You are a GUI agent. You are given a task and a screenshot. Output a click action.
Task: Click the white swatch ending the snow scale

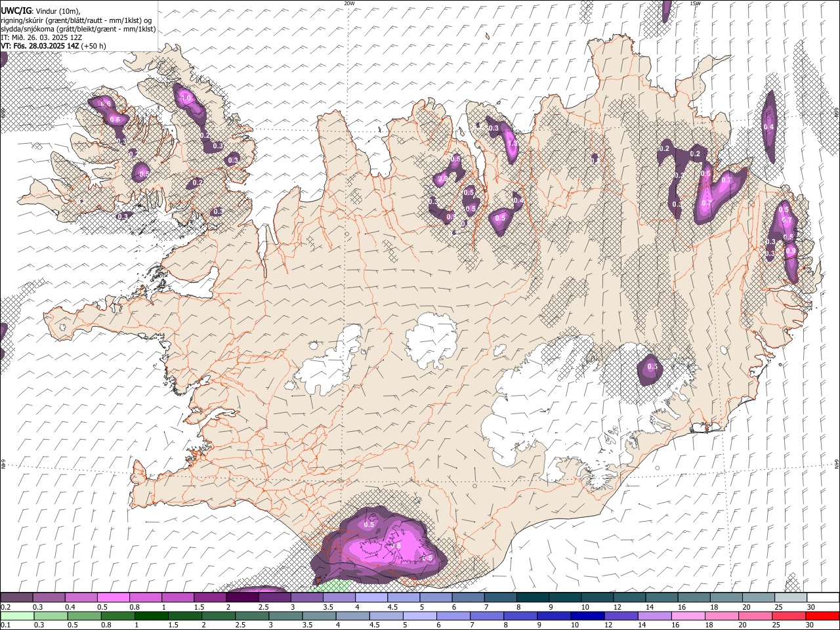tap(822, 598)
